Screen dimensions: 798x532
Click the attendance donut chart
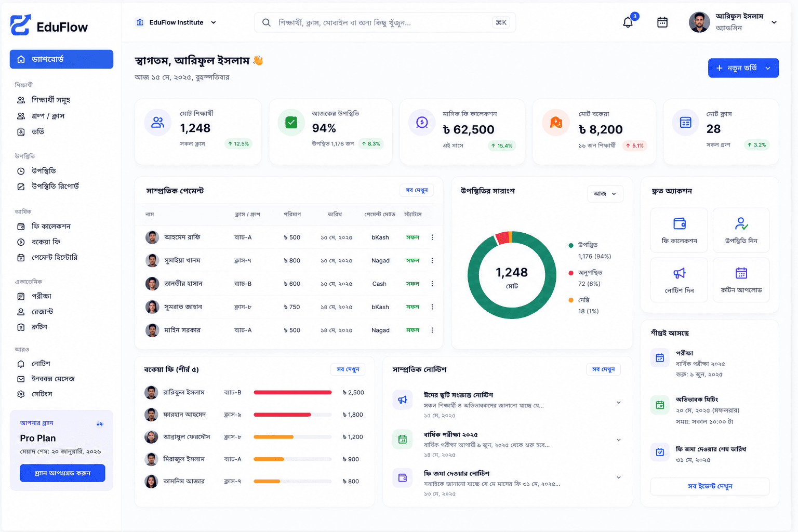[x=512, y=275]
